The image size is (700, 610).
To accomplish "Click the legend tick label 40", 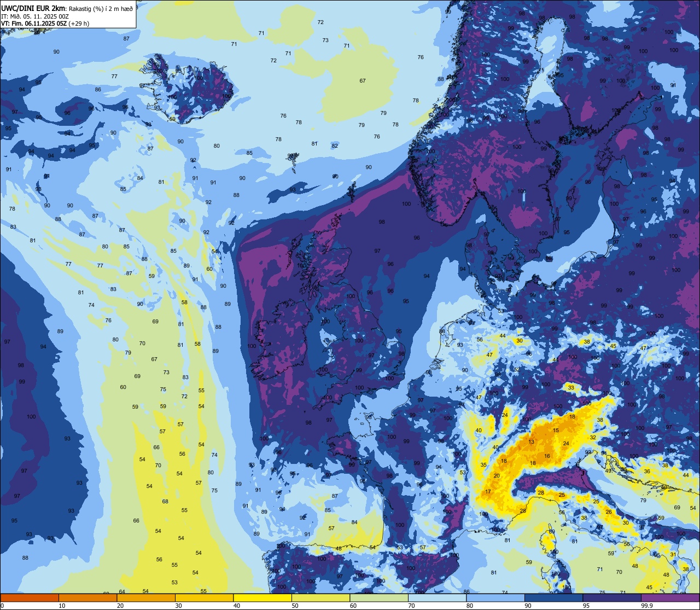I will pyautogui.click(x=237, y=606).
